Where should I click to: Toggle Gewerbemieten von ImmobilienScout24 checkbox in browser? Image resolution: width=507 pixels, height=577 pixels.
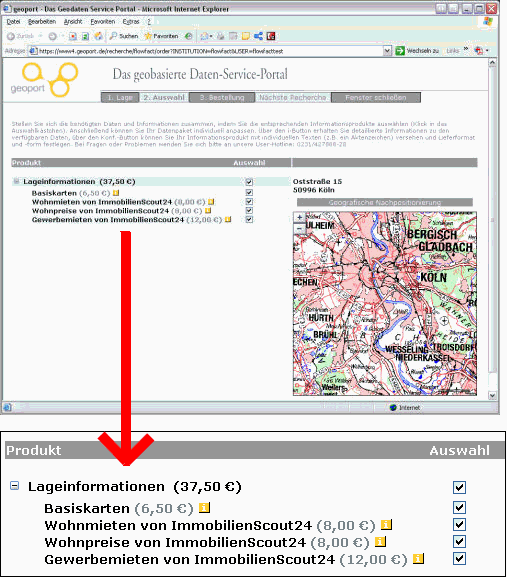249,219
